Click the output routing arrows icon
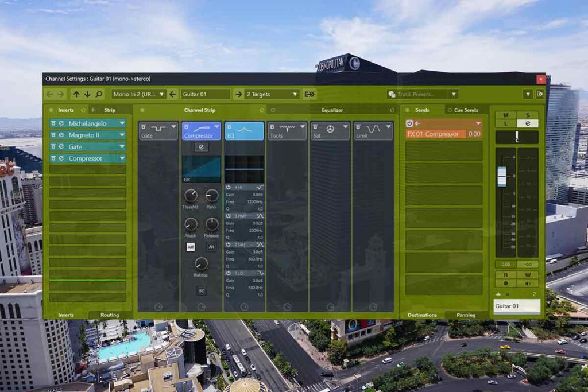 point(310,94)
